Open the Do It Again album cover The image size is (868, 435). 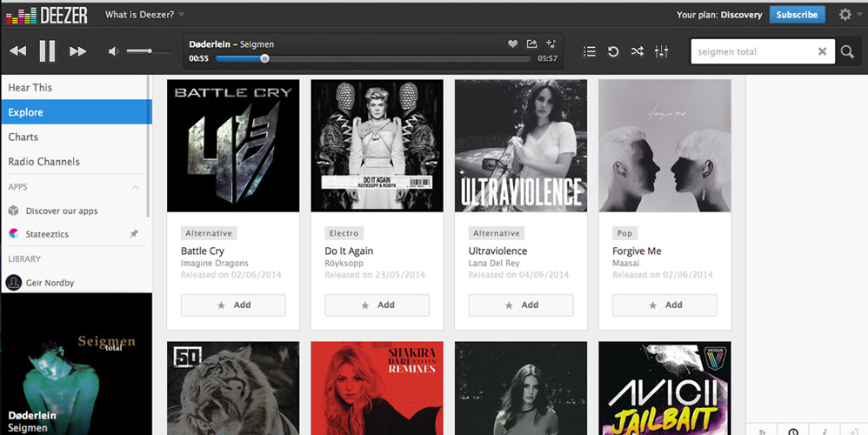[x=377, y=145]
